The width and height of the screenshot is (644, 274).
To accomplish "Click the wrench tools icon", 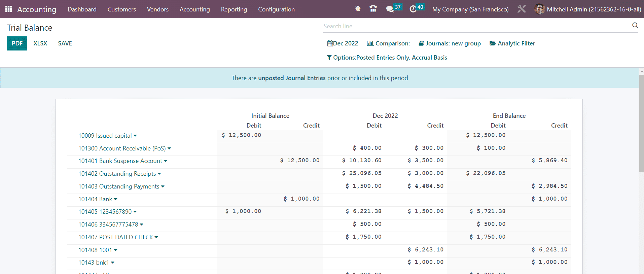I will (x=522, y=9).
